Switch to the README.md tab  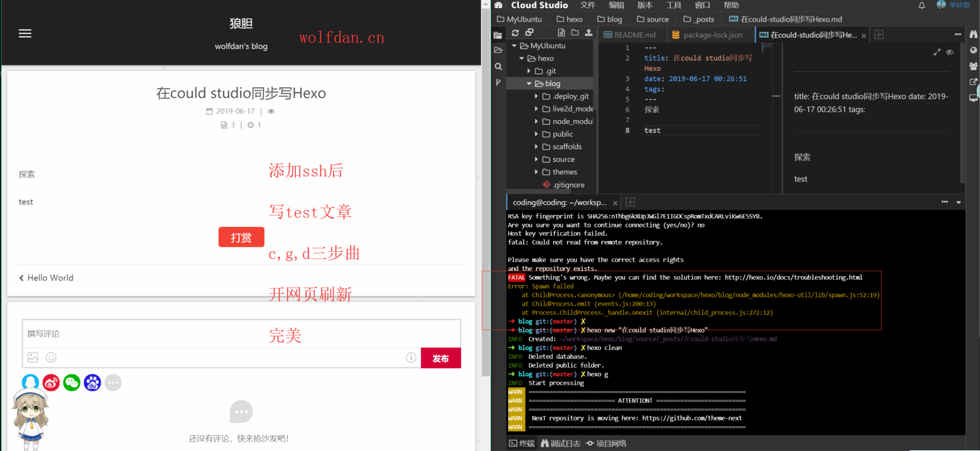click(630, 35)
